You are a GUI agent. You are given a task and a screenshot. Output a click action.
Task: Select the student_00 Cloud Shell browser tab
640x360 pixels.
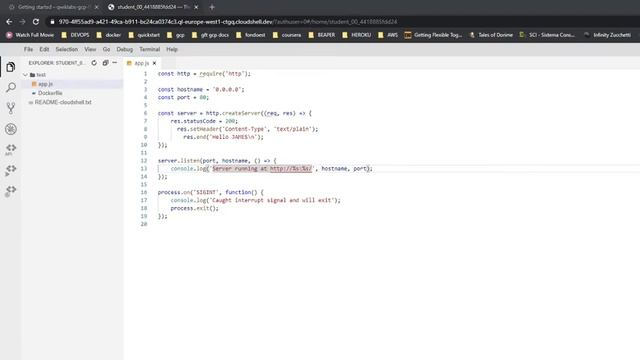153,7
